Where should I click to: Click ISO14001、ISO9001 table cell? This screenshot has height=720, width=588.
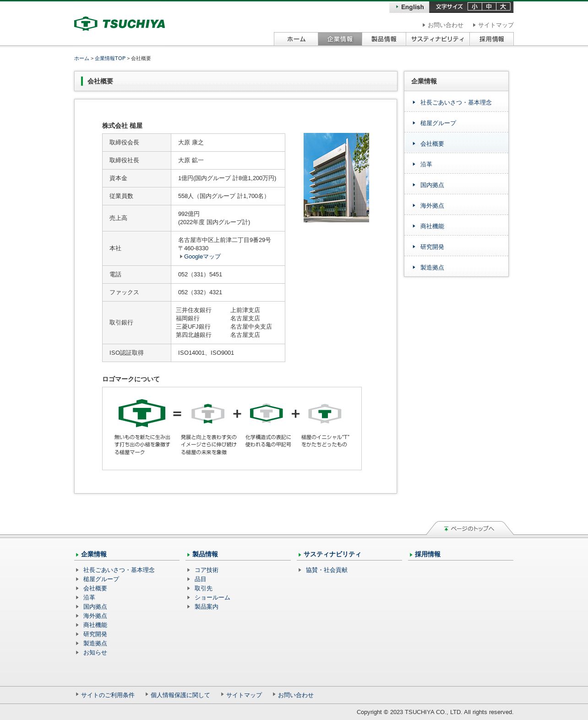pyautogui.click(x=228, y=353)
